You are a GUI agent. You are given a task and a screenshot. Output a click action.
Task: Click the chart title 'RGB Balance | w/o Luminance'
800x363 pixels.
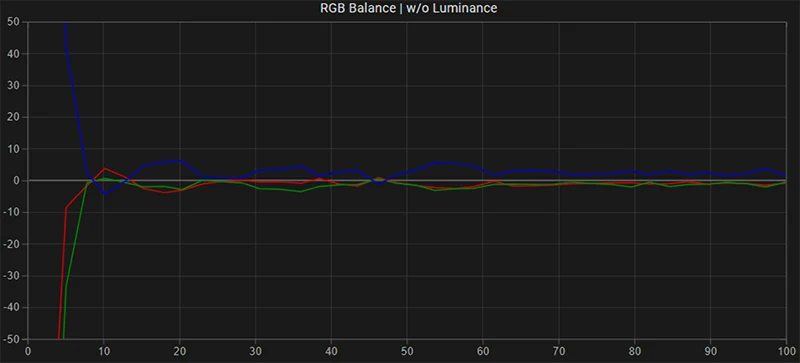[409, 8]
